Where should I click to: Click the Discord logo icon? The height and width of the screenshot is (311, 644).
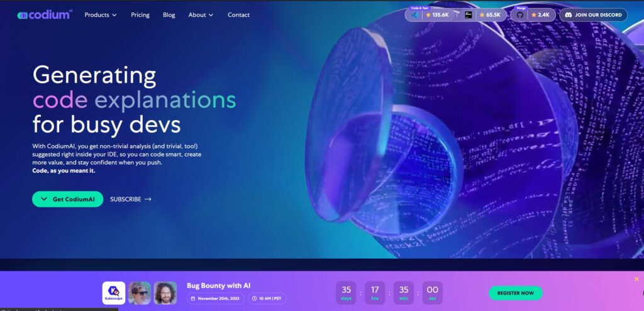coord(569,15)
